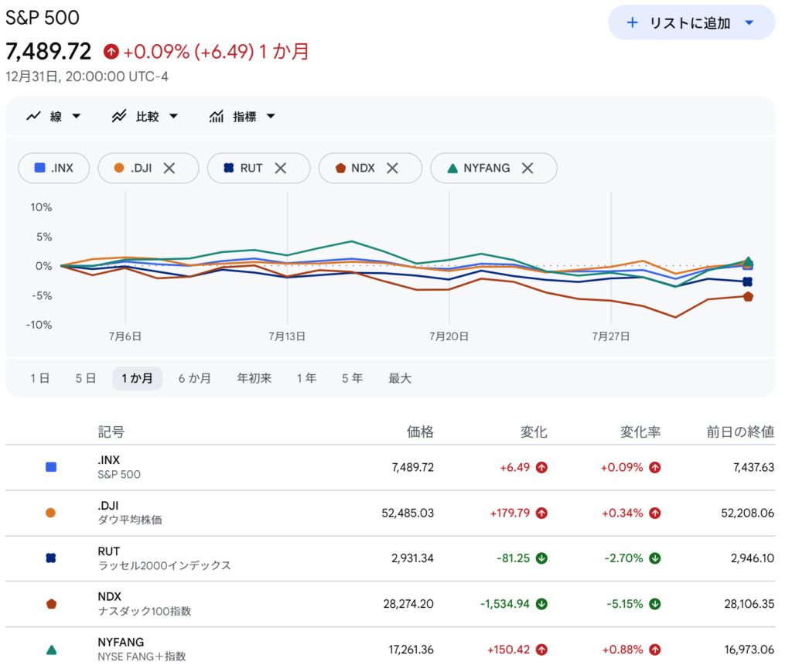Expand the 線 chart type dropdown arrow
Viewport: 792px width, 672px height.
77,117
